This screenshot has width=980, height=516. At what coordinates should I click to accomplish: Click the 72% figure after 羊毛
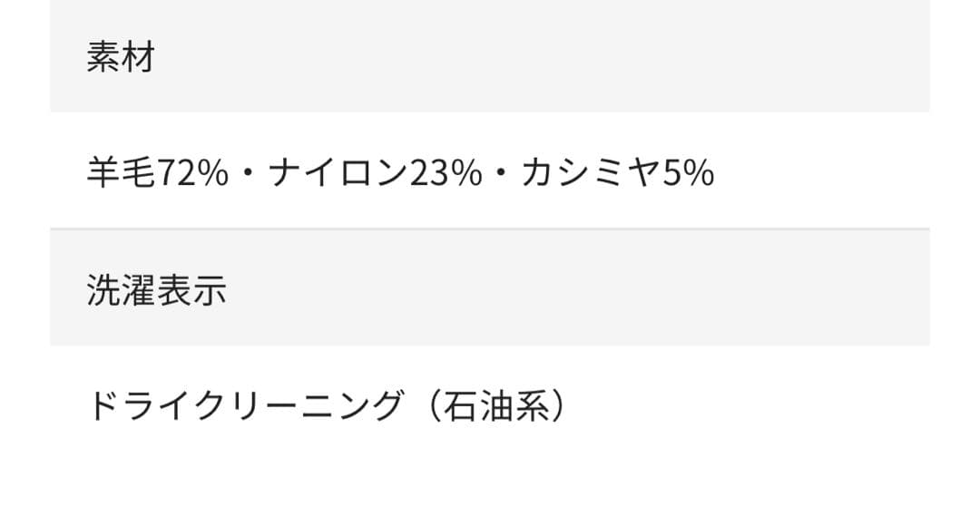click(192, 172)
